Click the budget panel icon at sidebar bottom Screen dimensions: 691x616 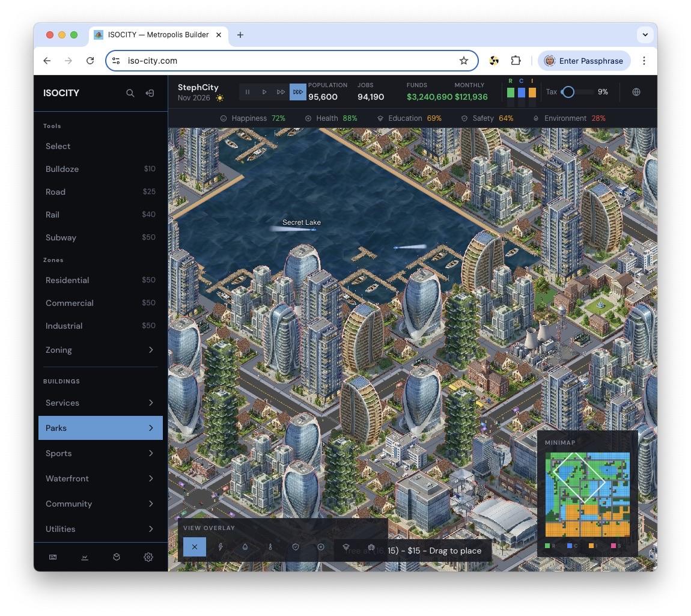tap(53, 557)
